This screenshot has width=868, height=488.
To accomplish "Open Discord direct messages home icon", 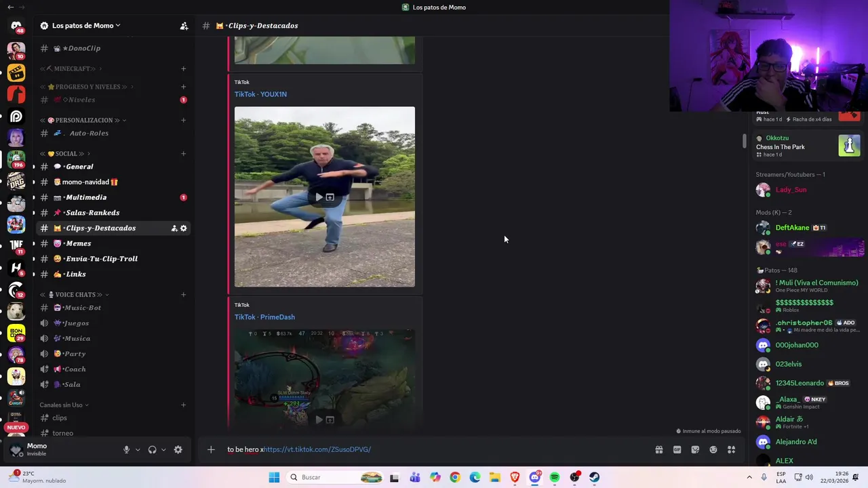I will pos(16,26).
